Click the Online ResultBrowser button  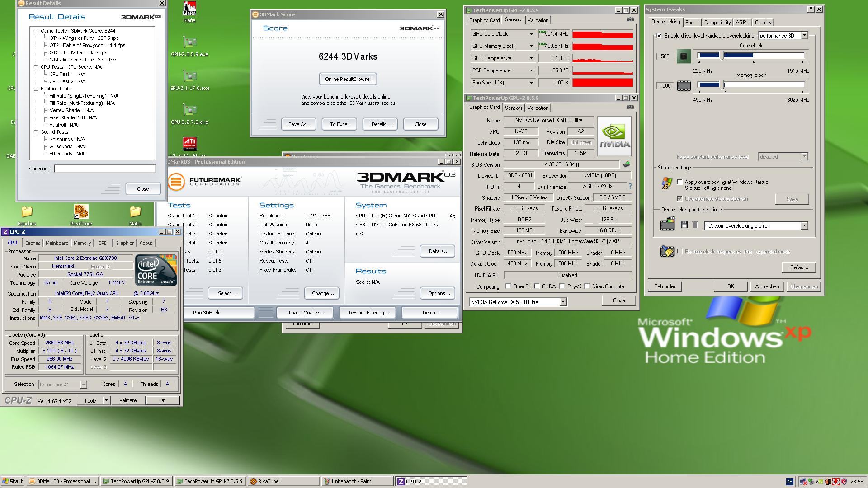click(x=348, y=79)
